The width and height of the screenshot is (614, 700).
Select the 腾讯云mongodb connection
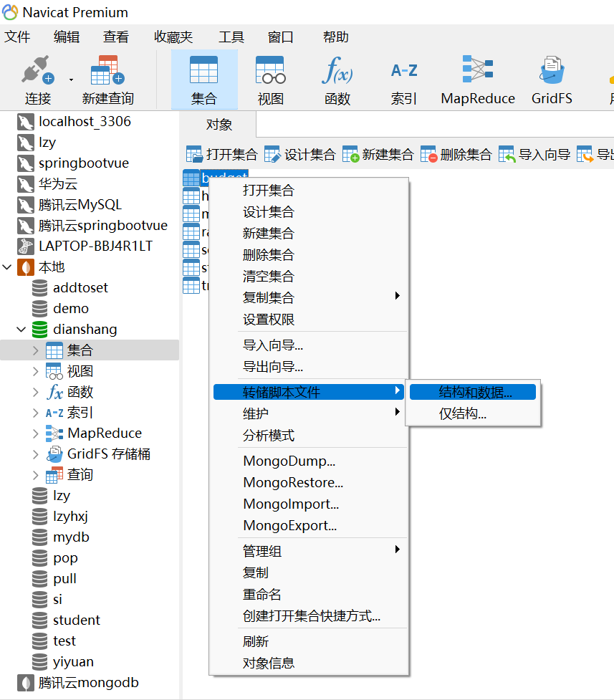(x=90, y=683)
